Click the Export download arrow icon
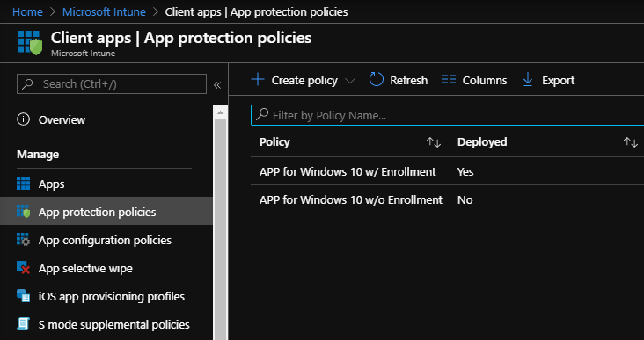Screen dimensions: 644x340 (528, 80)
